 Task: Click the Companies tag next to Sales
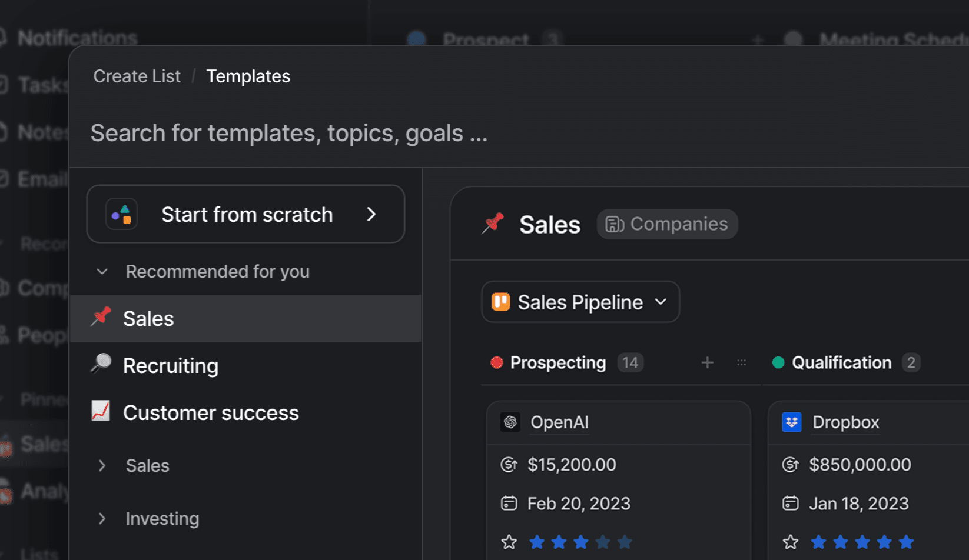click(x=667, y=224)
